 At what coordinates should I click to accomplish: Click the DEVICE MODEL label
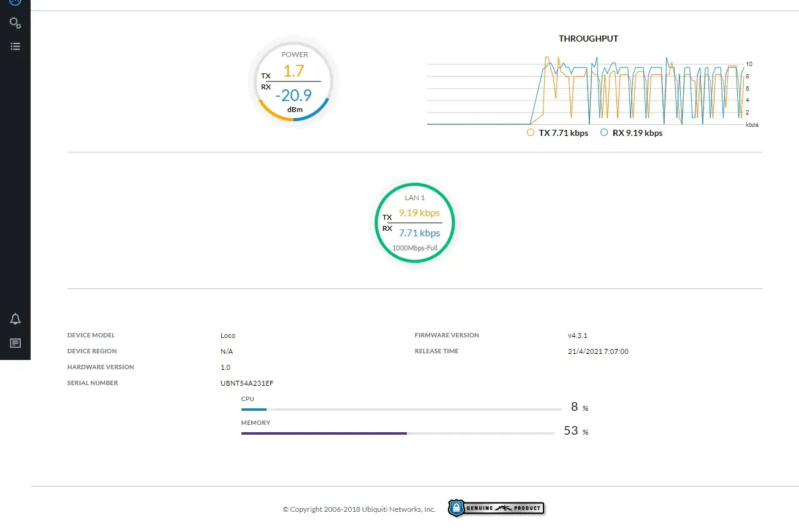coord(91,335)
